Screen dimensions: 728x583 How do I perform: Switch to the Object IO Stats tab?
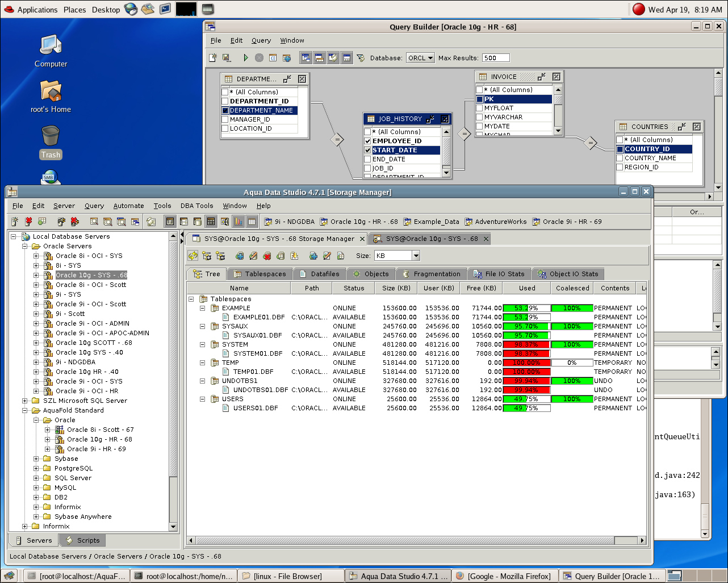tap(568, 274)
